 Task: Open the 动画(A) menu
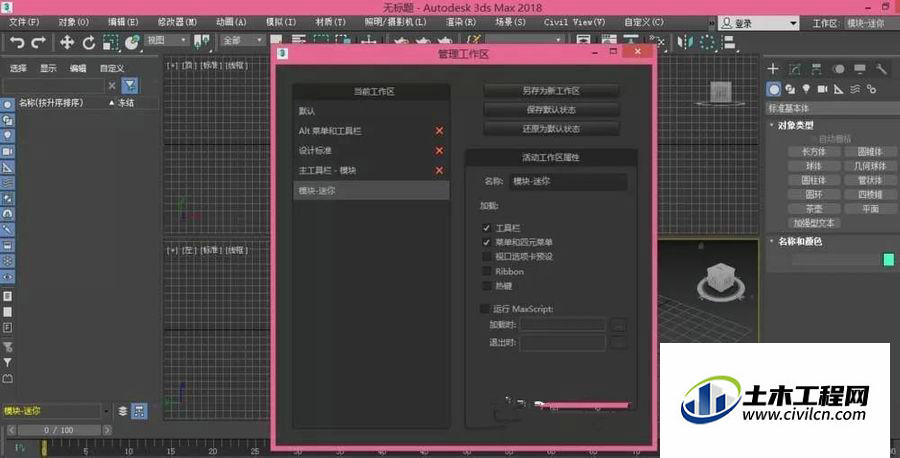pos(231,22)
